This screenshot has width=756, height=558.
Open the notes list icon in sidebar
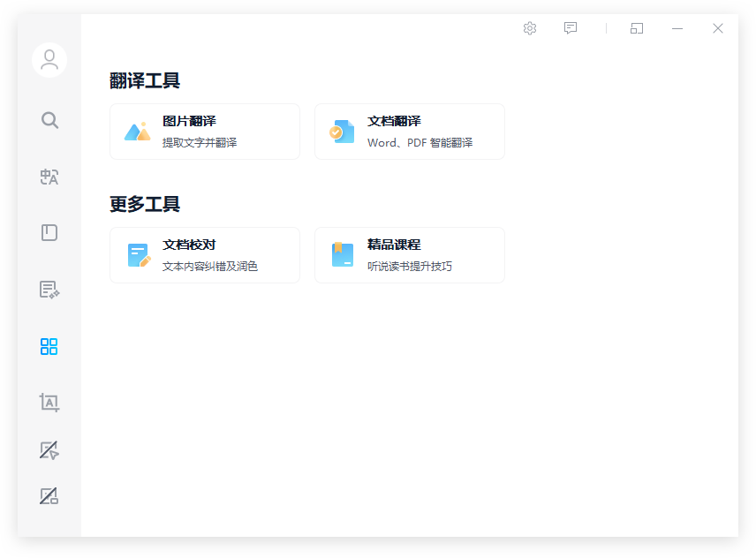49,290
